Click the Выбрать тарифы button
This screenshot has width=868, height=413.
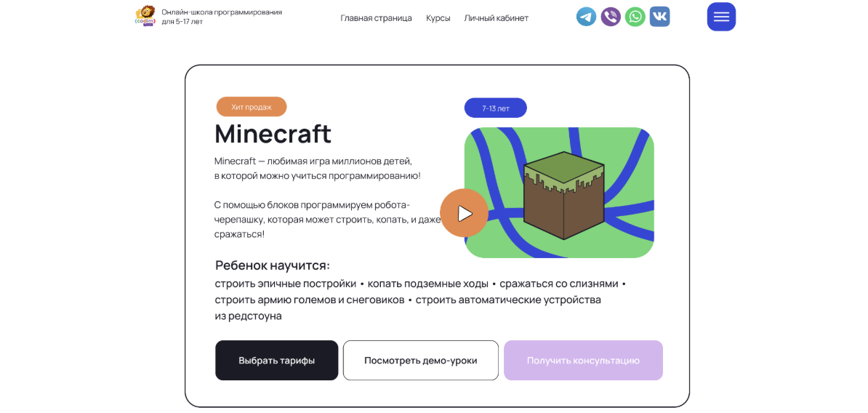[277, 361]
